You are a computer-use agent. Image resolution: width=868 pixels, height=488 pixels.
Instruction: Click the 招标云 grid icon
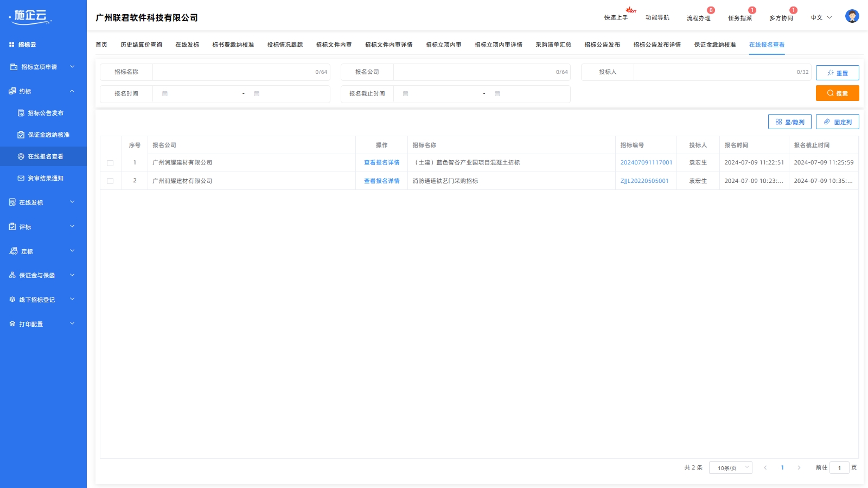click(x=12, y=45)
